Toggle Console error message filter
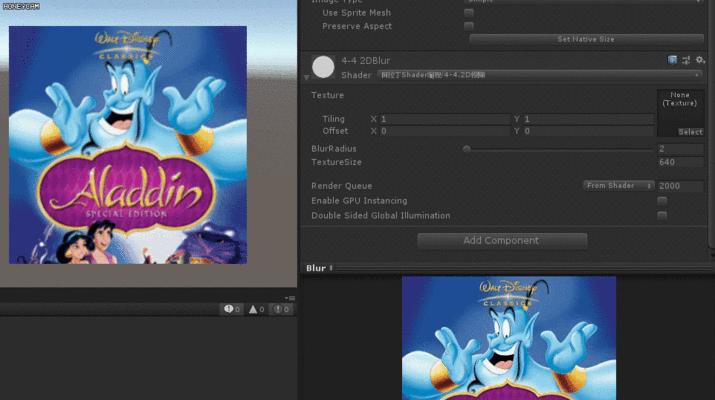The image size is (715, 400). 281,309
